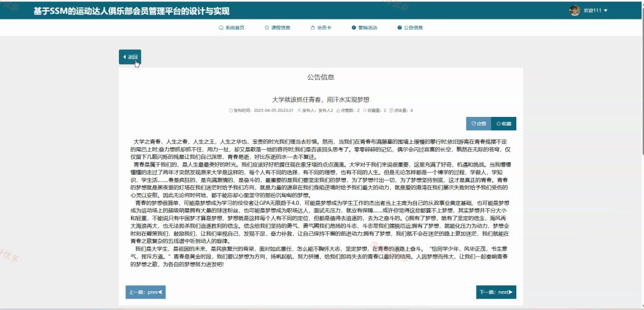Click the paragraph starting 青春是属于我们的

(321, 180)
